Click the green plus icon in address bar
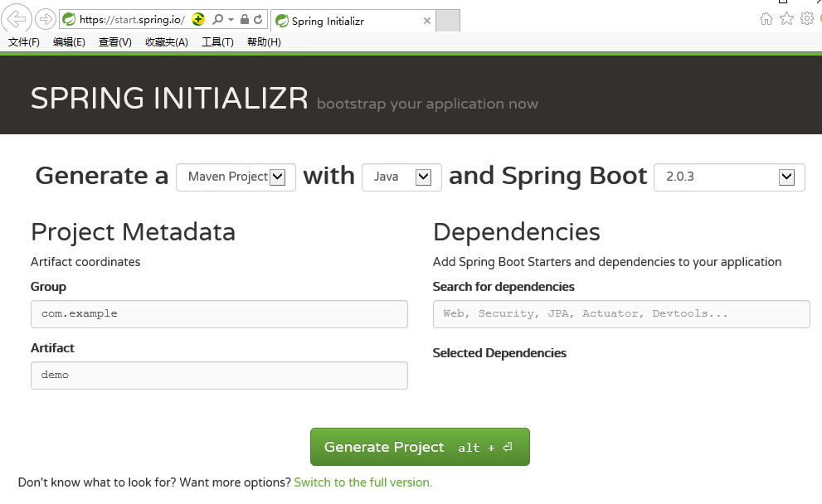 click(x=198, y=19)
